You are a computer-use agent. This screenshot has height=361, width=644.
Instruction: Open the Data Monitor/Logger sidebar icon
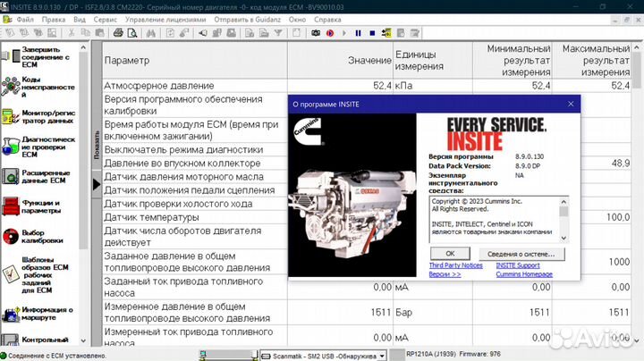(x=12, y=116)
